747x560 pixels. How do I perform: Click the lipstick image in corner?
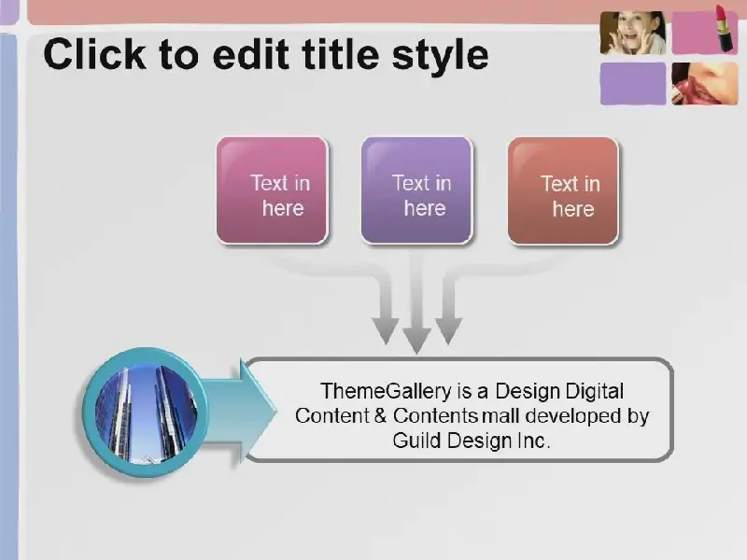tap(725, 28)
